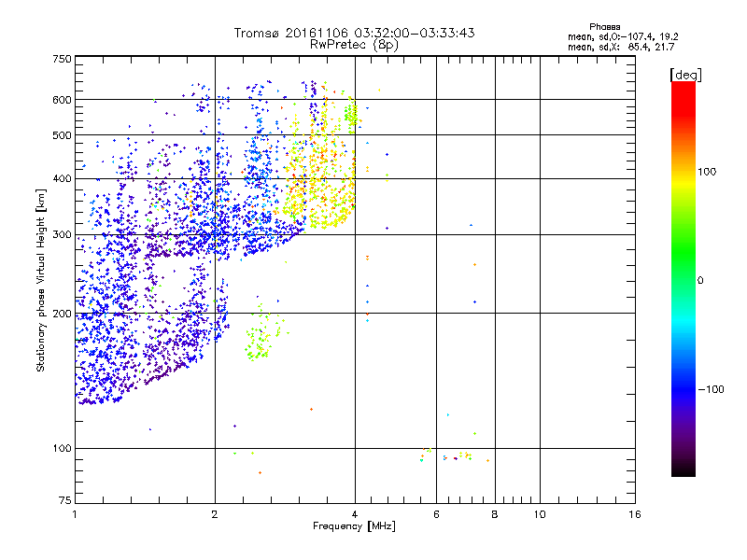The image size is (747, 560).
Task: Click the phase colorbar
Action: (684, 278)
